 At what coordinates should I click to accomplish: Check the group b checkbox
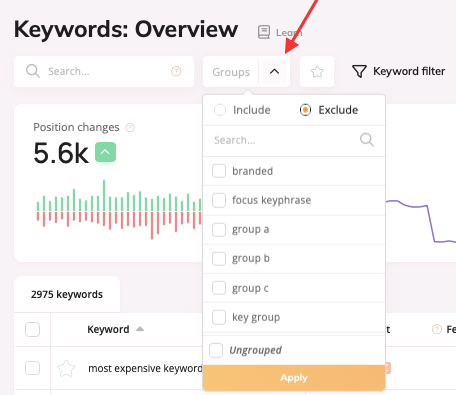coord(219,259)
